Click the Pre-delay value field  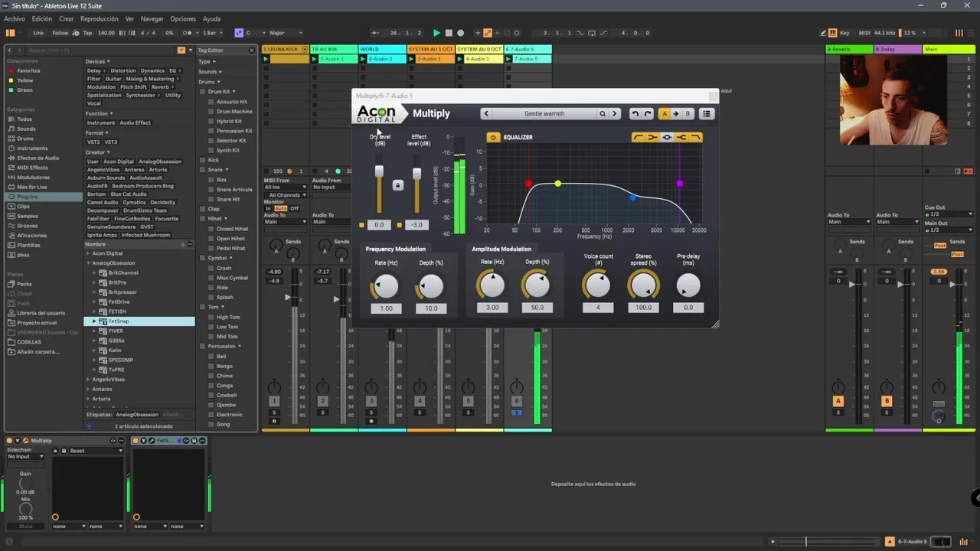pos(688,308)
